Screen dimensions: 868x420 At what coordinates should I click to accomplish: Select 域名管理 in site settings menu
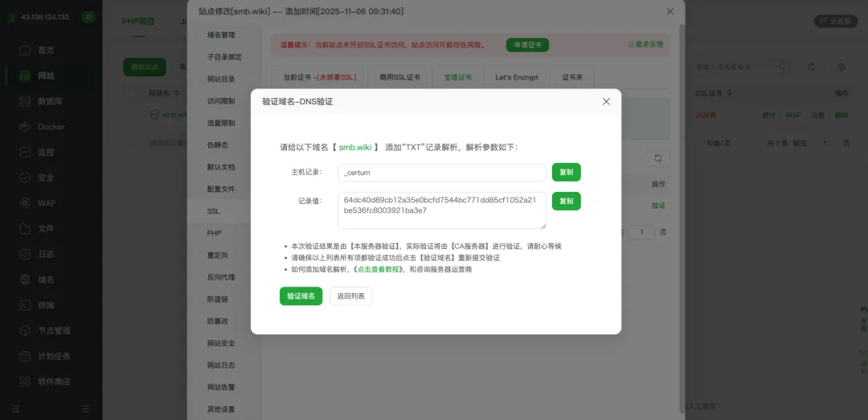221,35
